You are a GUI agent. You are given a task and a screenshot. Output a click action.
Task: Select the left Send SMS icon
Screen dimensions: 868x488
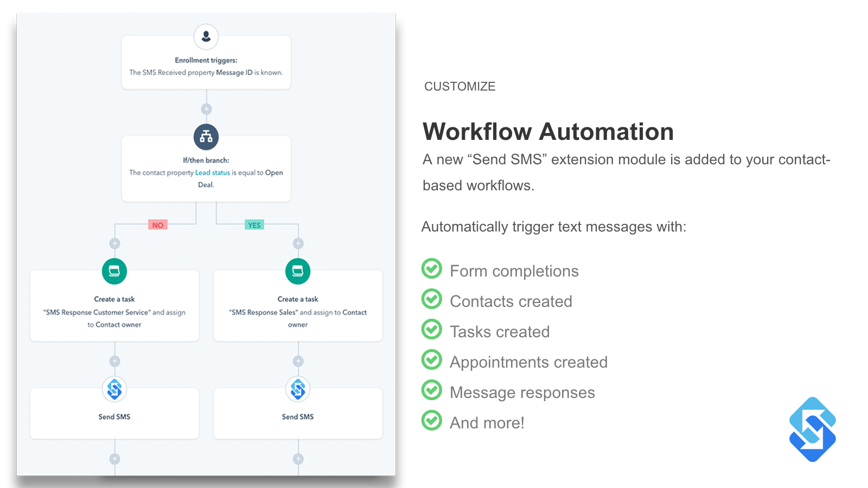[x=114, y=389]
